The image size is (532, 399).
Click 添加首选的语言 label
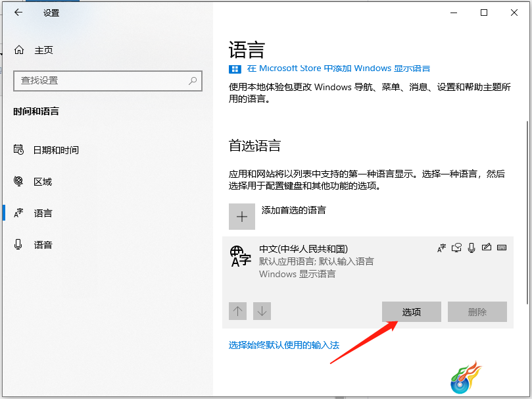(x=293, y=210)
